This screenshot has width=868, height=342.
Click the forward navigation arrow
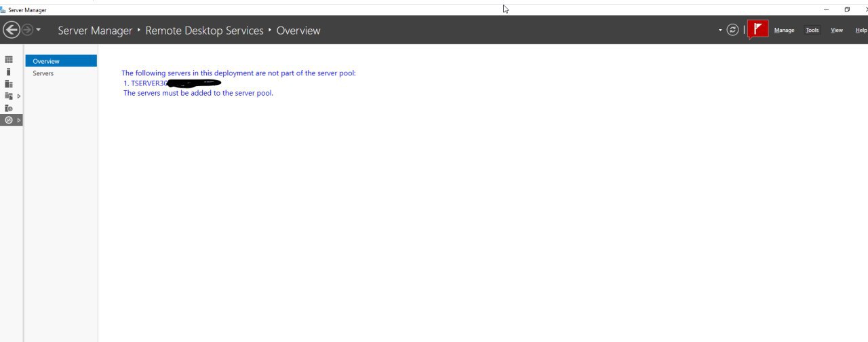coord(28,30)
